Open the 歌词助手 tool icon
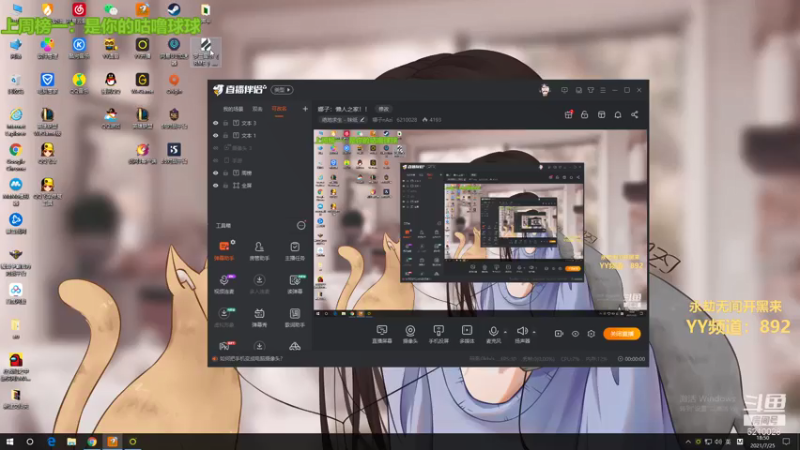800x450 pixels. [x=294, y=317]
